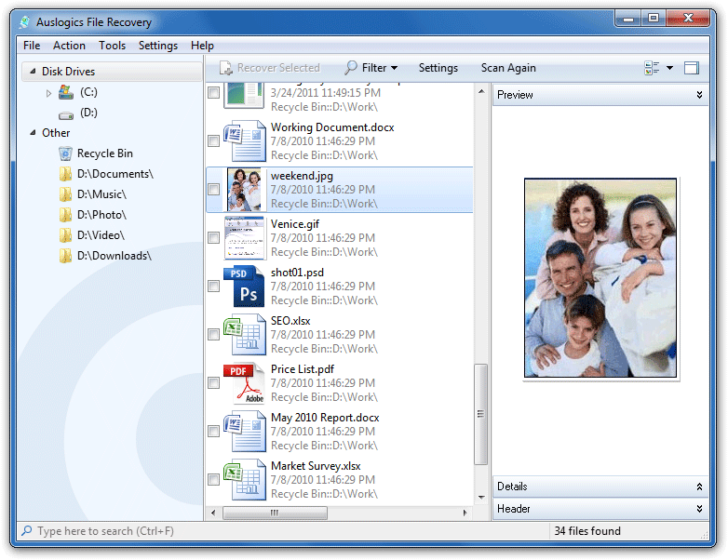Collapse the Preview panel chevron

tap(699, 95)
